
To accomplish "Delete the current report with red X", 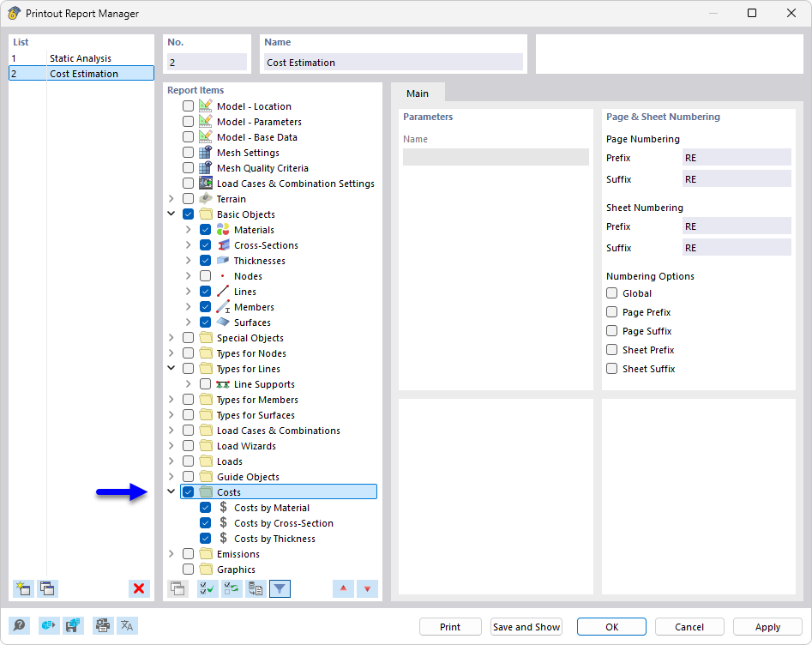I will click(139, 588).
